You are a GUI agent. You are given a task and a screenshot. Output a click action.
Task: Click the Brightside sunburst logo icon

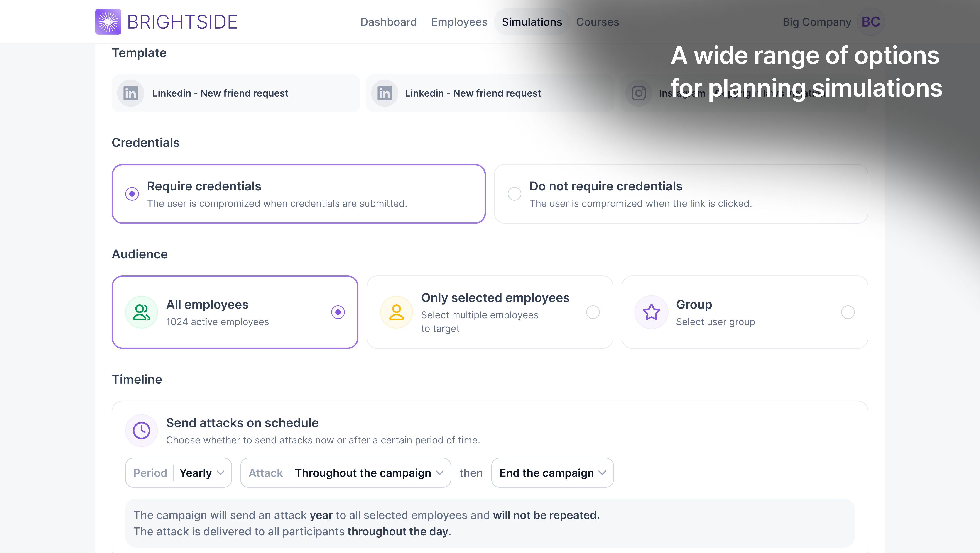108,22
